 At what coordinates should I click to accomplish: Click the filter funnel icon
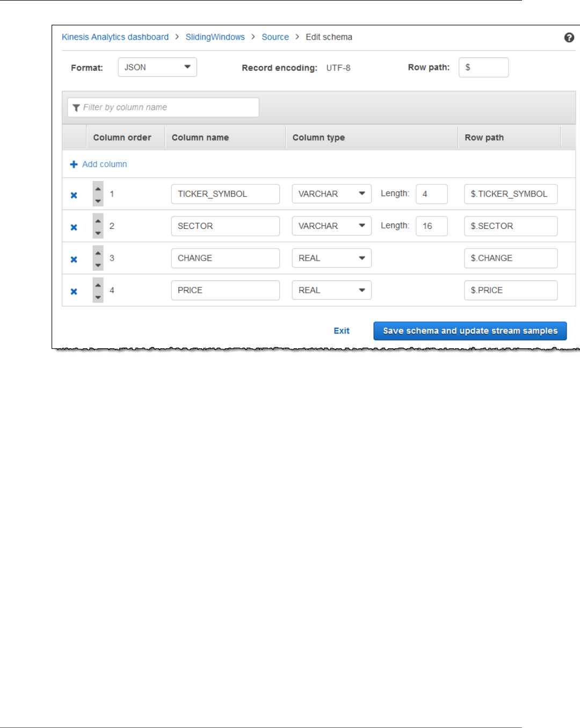click(76, 108)
